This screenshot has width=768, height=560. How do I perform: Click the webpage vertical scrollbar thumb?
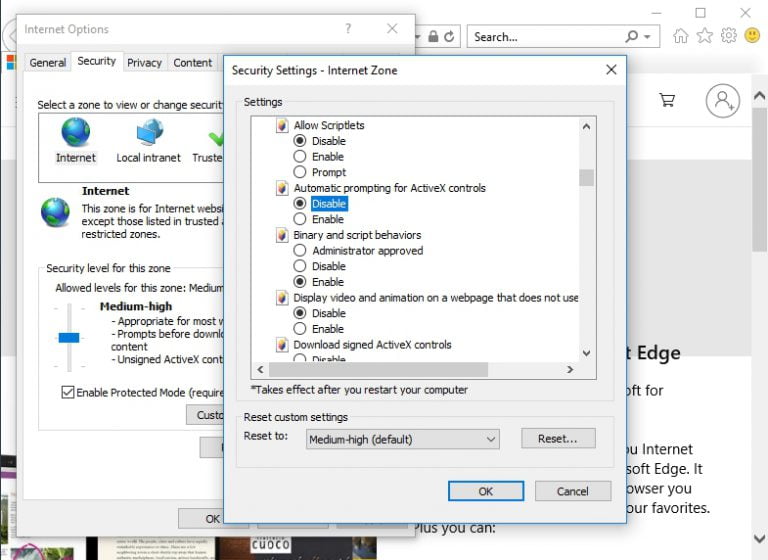tap(759, 179)
